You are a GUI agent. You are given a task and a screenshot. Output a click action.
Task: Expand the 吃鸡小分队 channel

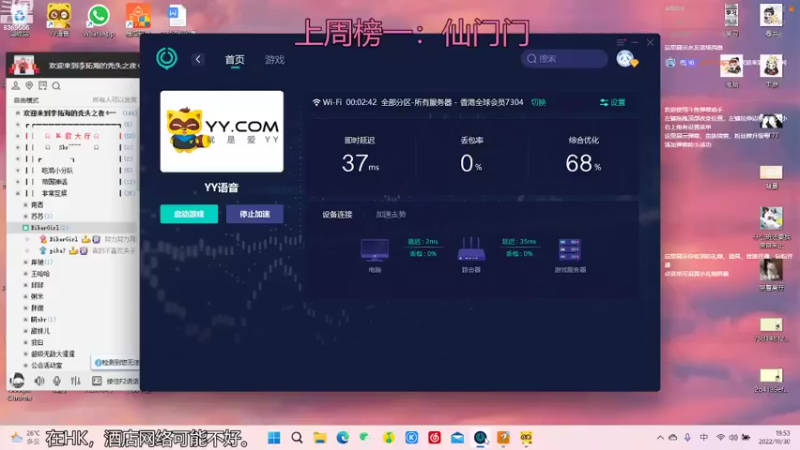point(18,170)
